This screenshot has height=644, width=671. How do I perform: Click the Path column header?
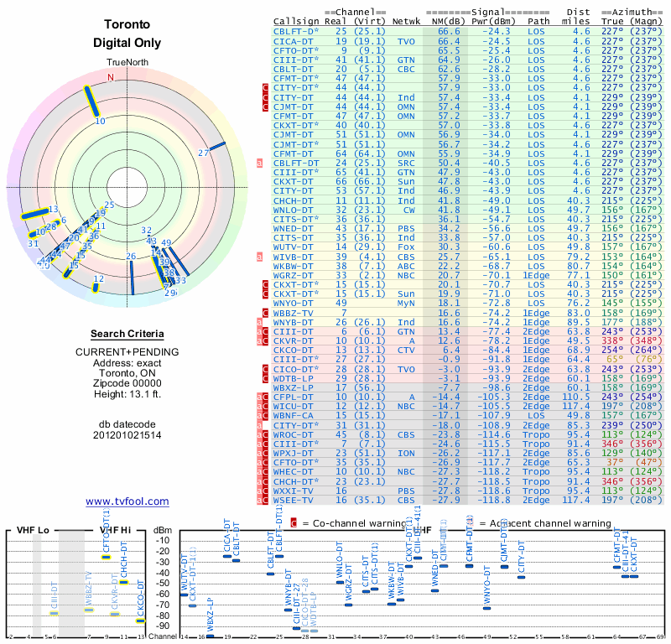pos(538,22)
